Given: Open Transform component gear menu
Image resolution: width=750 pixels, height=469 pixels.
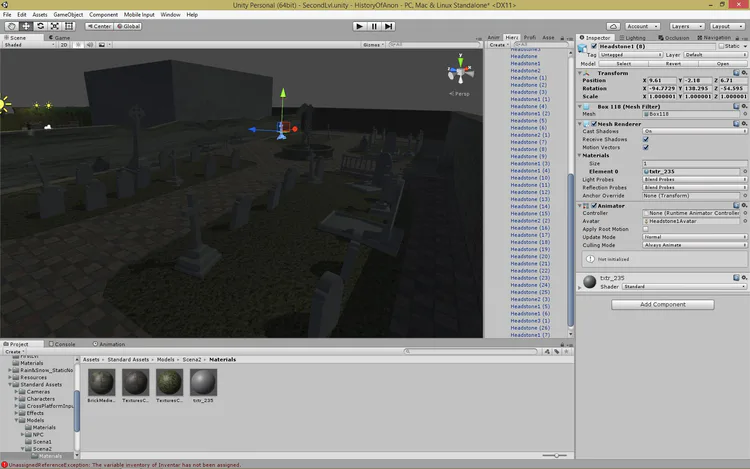Looking at the screenshot, I should 744,73.
